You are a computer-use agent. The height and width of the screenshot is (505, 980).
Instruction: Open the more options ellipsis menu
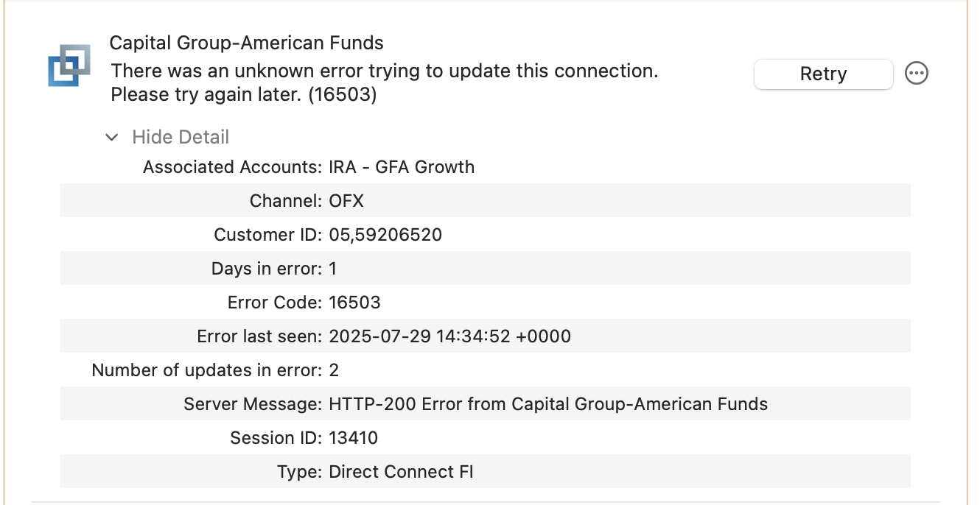coord(916,74)
